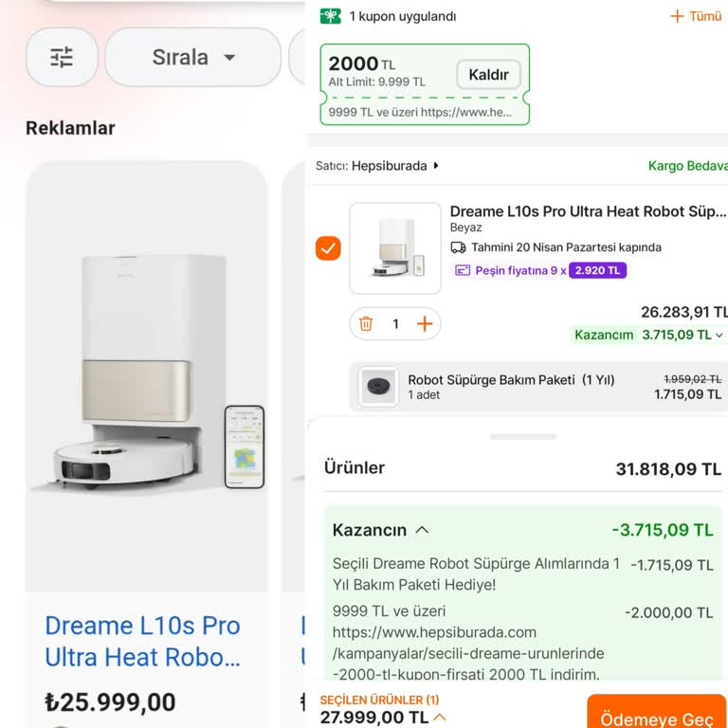Expand the Seçilen Ürünler total summary
This screenshot has width=728, height=728.
440,719
